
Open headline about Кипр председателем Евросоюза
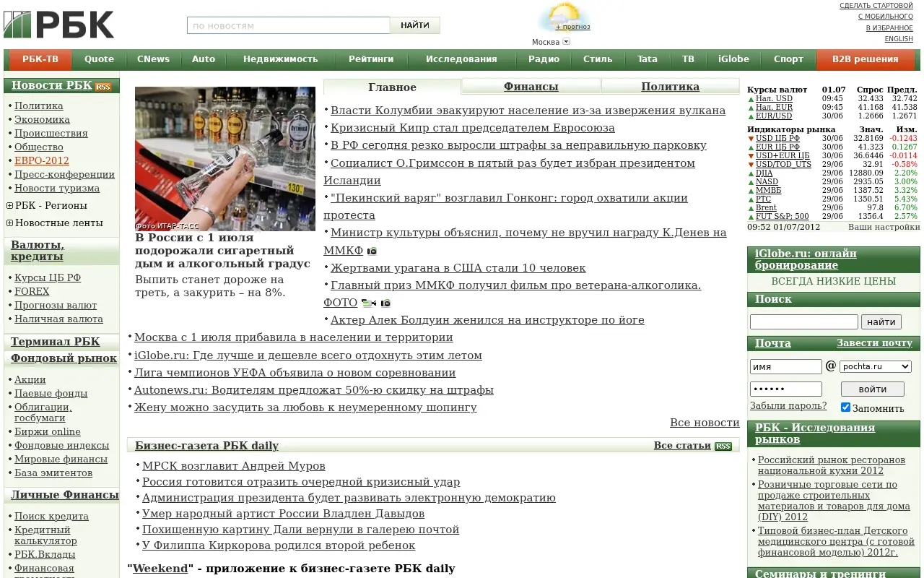pos(473,128)
